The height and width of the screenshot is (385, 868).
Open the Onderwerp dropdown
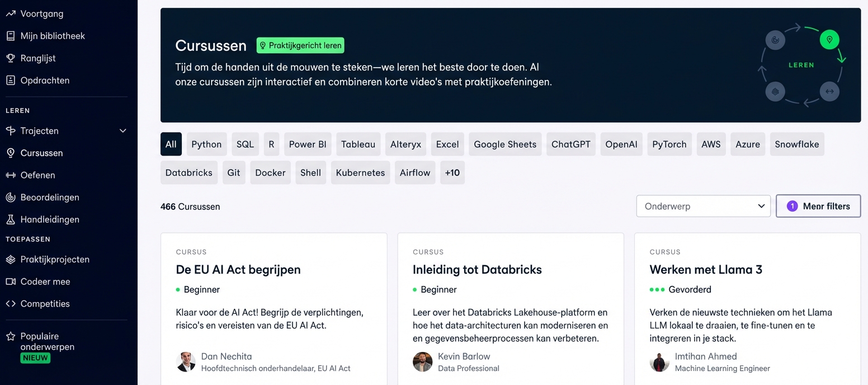pyautogui.click(x=703, y=206)
